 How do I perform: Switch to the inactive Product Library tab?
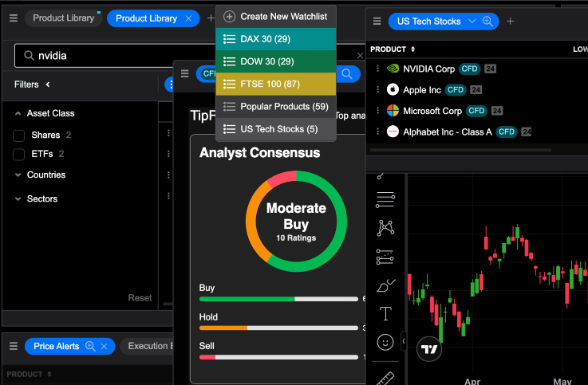click(63, 18)
